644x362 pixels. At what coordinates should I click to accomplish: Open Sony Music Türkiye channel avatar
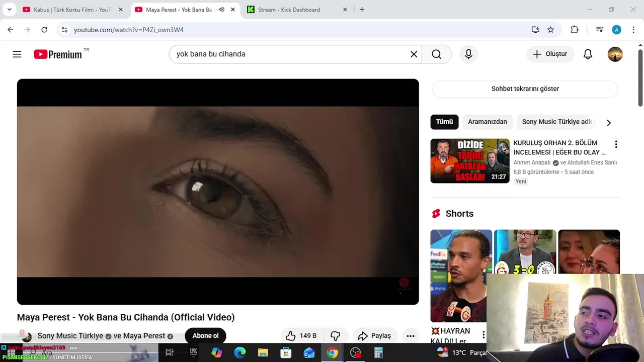point(25,335)
